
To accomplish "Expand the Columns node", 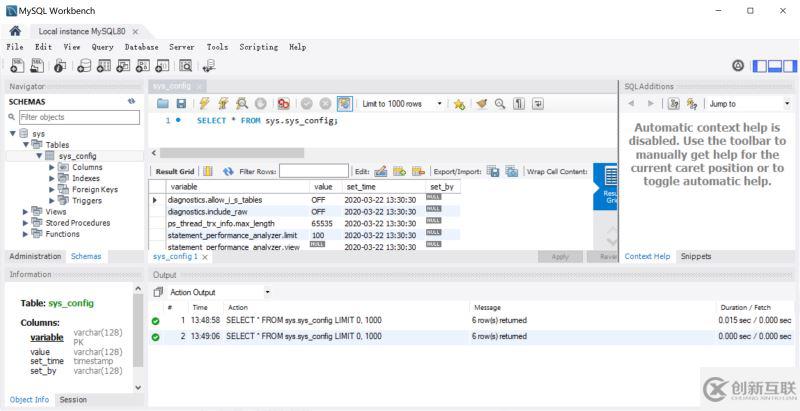I will click(52, 167).
